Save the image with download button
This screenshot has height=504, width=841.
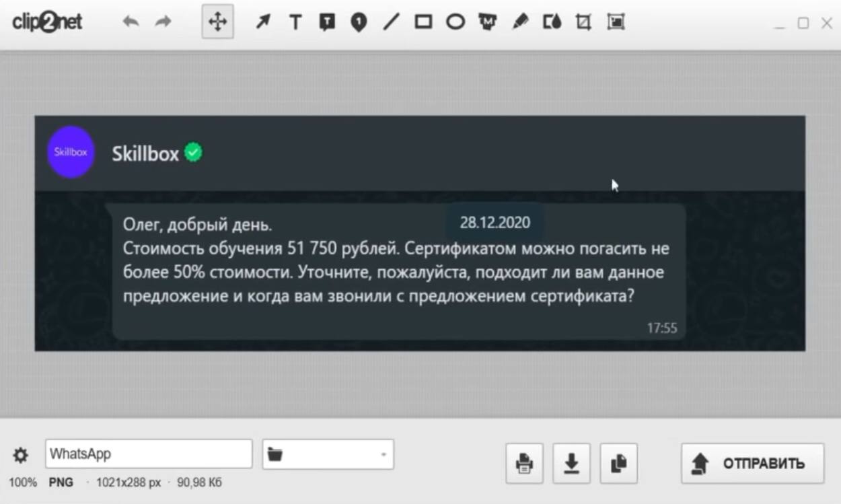pyautogui.click(x=571, y=464)
